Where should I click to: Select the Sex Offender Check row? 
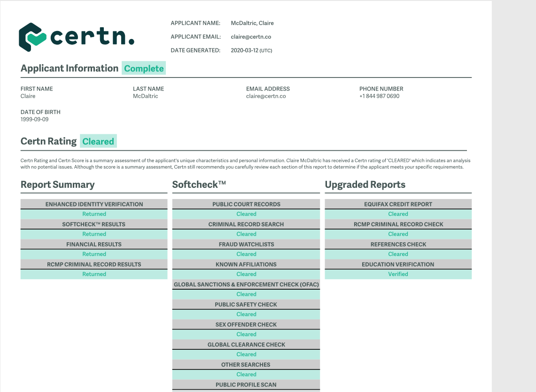click(246, 324)
